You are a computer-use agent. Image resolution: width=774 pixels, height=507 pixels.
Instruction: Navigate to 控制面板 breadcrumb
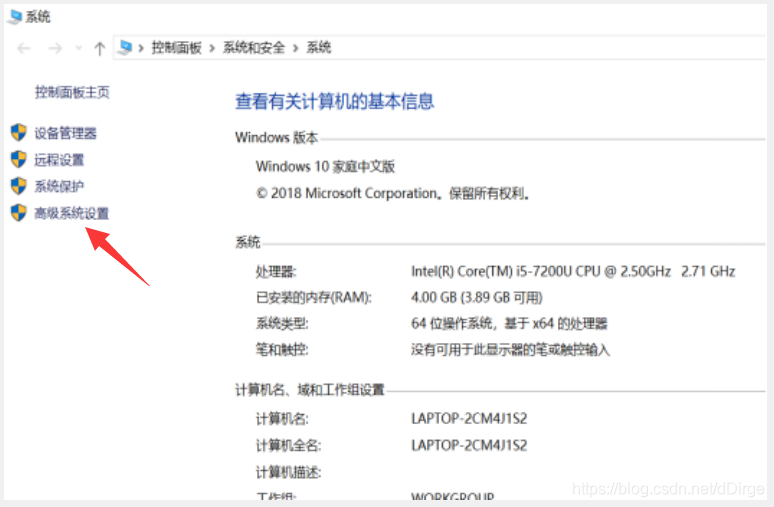pyautogui.click(x=176, y=47)
